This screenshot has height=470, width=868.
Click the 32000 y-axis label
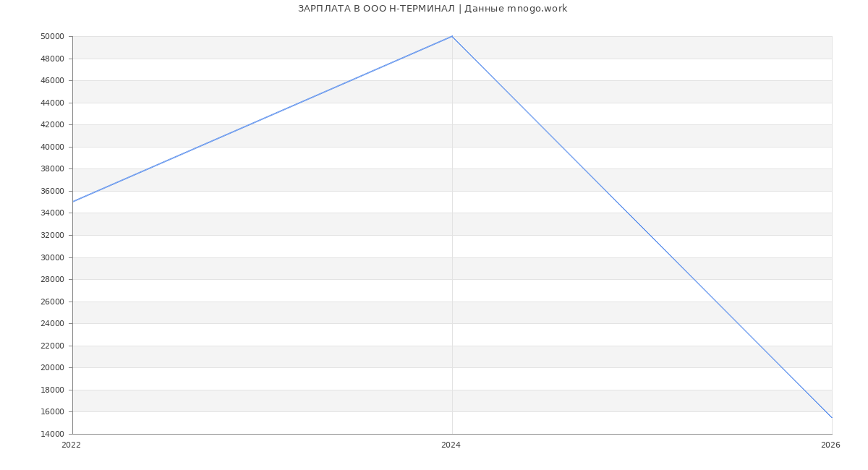pos(53,235)
